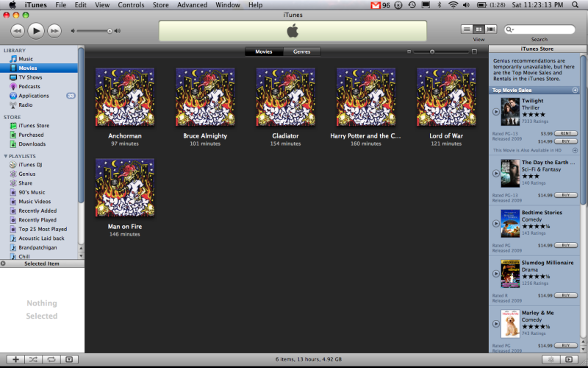Toggle shuffle mode
588x368 pixels.
[33, 359]
